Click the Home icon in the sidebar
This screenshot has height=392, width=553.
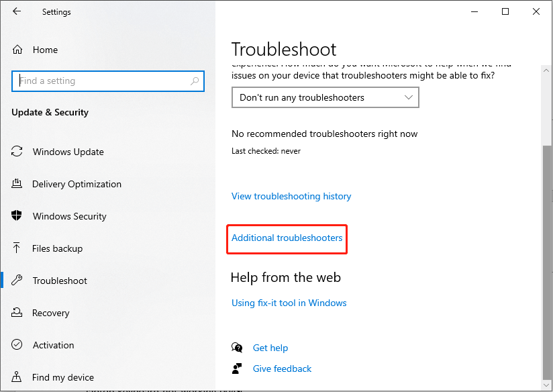point(17,50)
